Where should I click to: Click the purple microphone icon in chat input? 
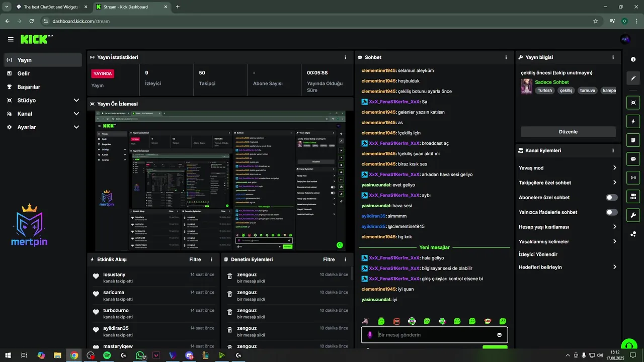coord(370,335)
